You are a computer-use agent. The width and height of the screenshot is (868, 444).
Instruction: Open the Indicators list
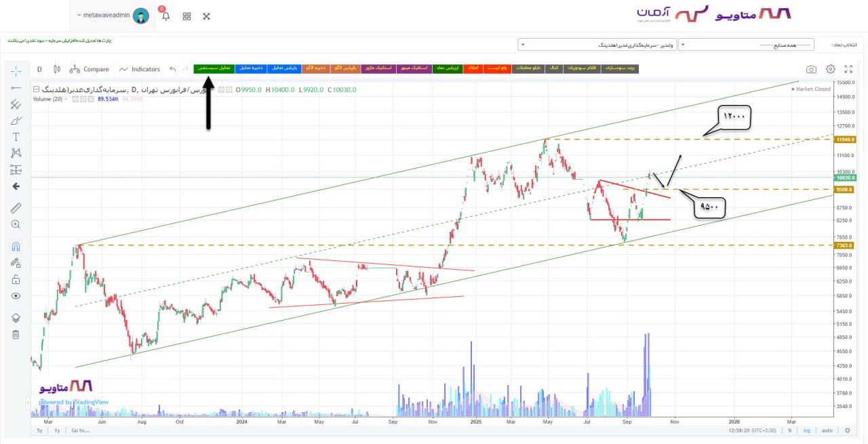pos(140,69)
